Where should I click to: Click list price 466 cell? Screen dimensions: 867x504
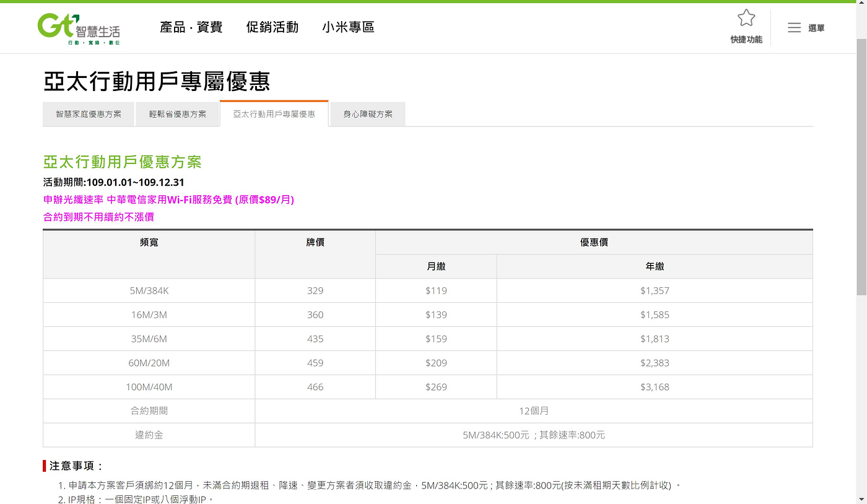(x=315, y=388)
